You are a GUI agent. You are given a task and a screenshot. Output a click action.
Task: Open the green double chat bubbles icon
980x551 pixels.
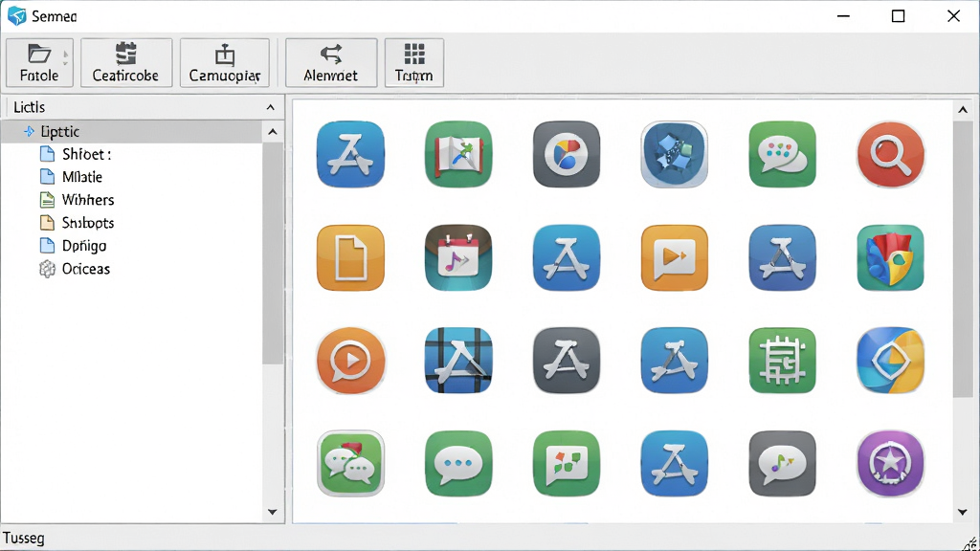(350, 464)
